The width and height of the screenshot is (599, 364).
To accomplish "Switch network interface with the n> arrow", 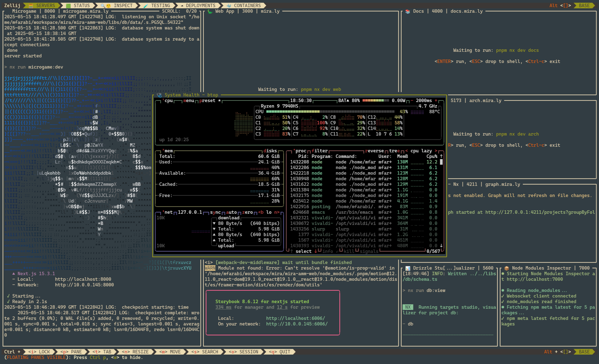I will (x=277, y=212).
